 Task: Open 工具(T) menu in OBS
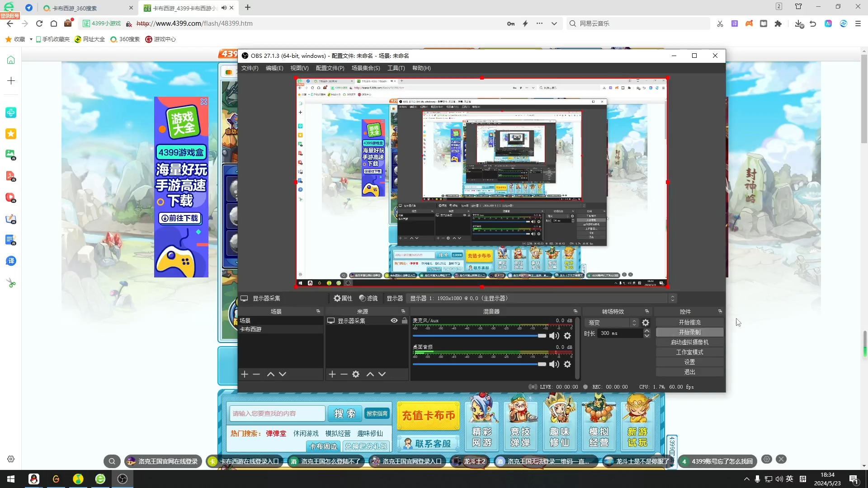(396, 68)
